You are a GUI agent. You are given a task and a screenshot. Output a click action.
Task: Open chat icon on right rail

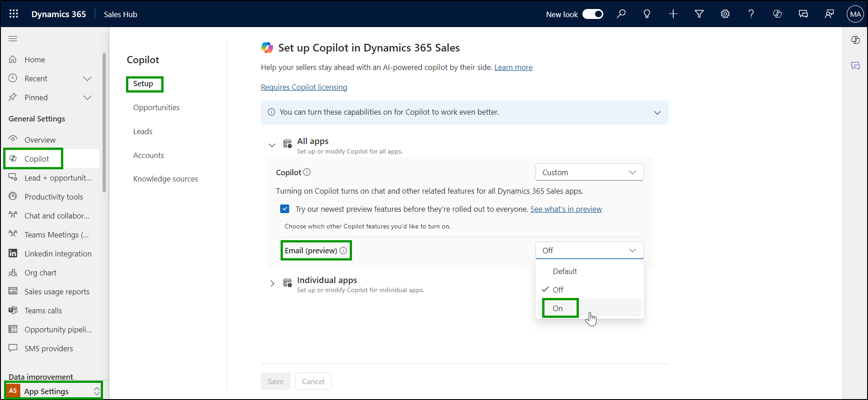tap(855, 66)
